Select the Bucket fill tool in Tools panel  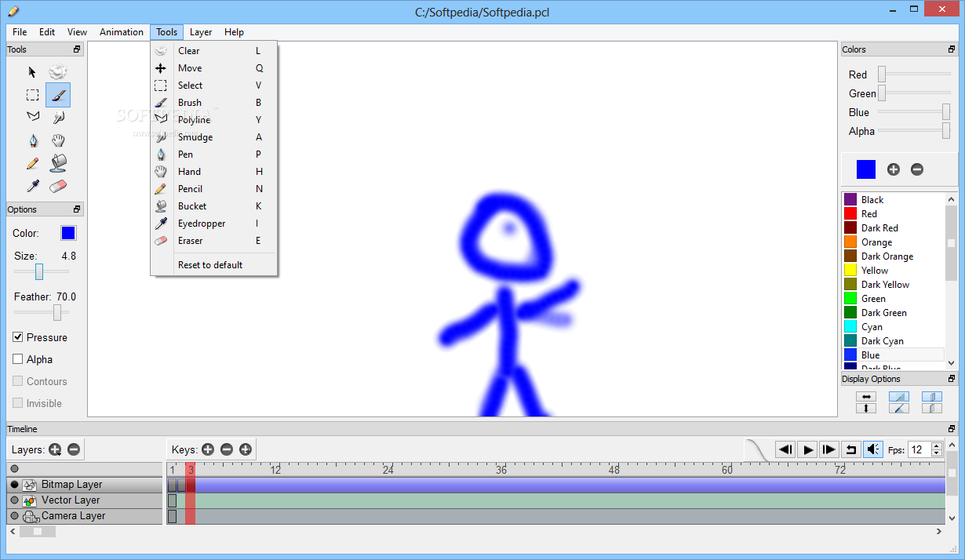click(58, 163)
